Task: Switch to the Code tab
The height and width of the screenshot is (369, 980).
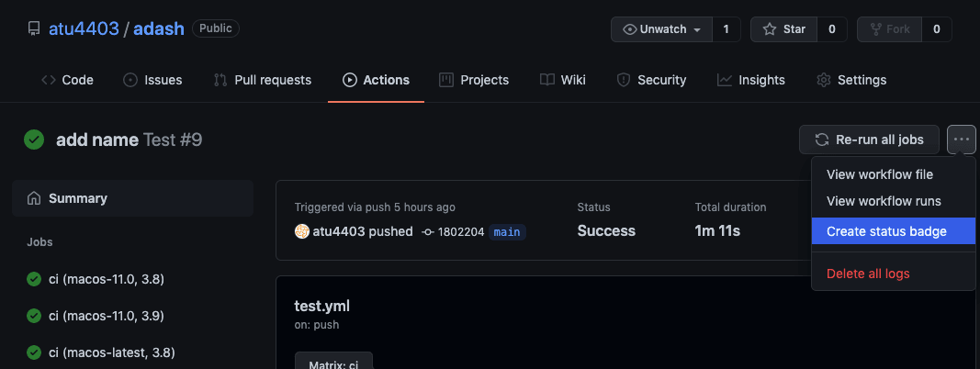Action: 67,80
